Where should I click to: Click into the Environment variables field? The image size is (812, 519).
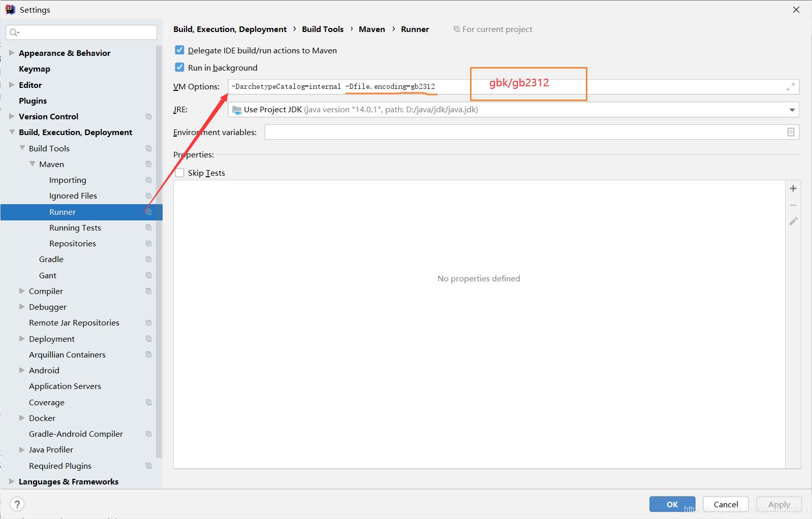click(x=532, y=132)
